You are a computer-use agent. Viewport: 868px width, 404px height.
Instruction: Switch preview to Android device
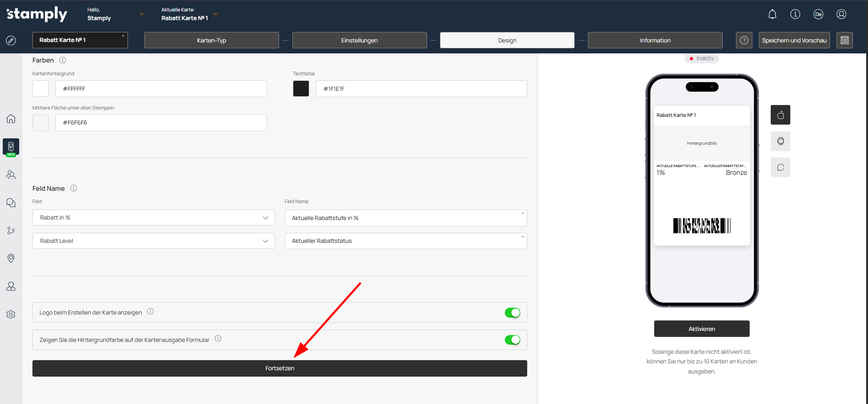(x=780, y=141)
